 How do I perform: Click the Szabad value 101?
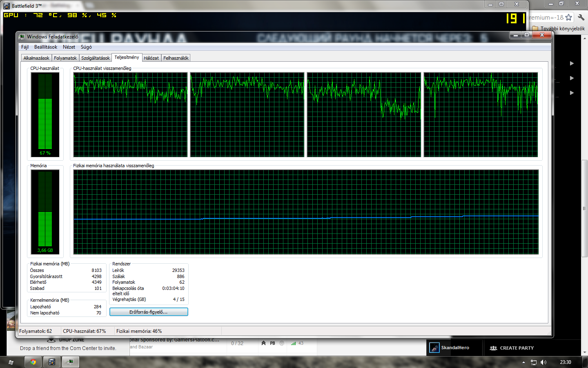click(x=98, y=288)
